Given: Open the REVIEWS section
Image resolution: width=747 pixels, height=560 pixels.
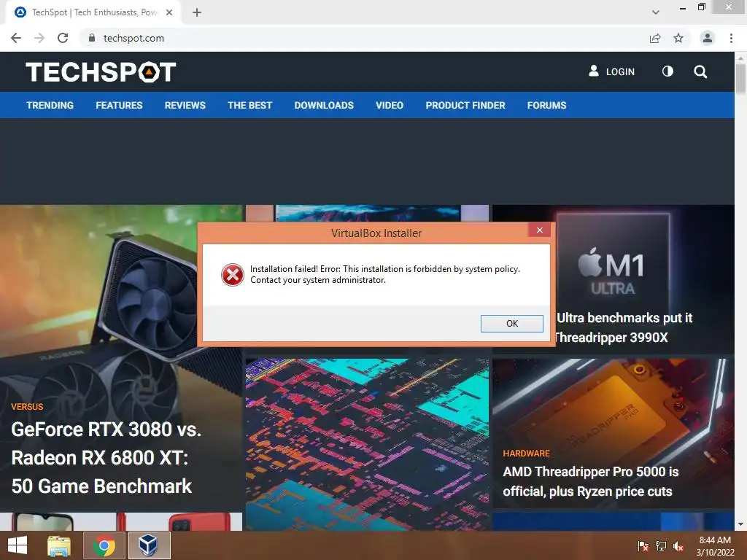Looking at the screenshot, I should 185,105.
